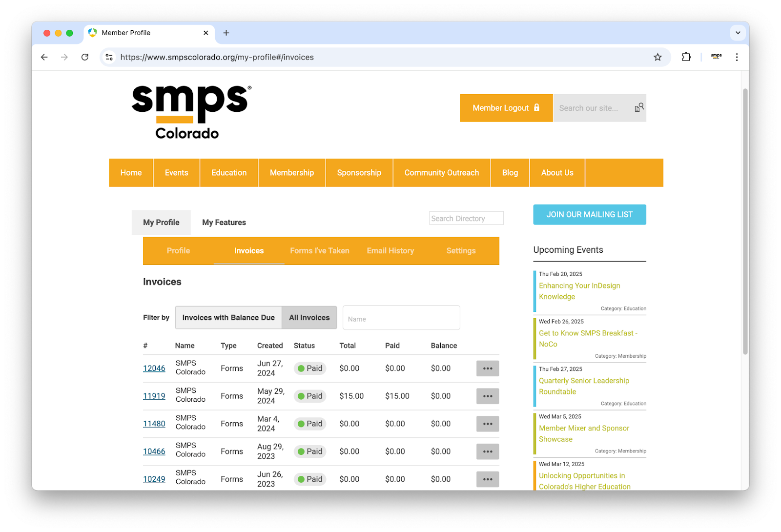
Task: Open invoice number 10466 link
Action: tap(154, 451)
